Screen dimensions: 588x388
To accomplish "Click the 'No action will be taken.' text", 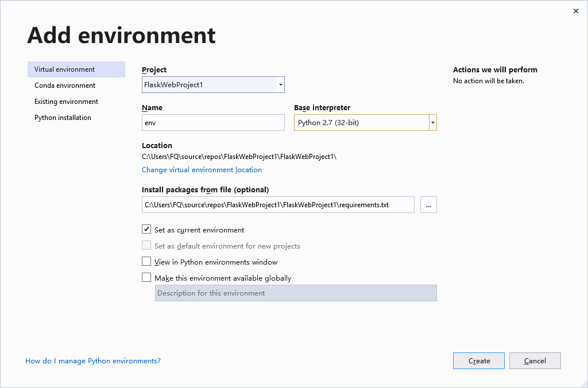I will (x=488, y=81).
